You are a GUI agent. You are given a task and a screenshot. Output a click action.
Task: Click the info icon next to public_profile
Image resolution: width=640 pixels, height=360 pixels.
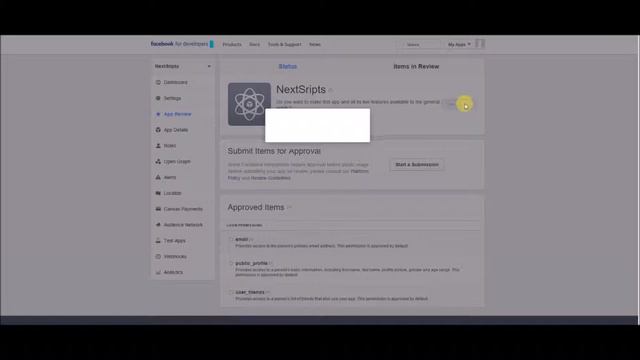click(271, 263)
